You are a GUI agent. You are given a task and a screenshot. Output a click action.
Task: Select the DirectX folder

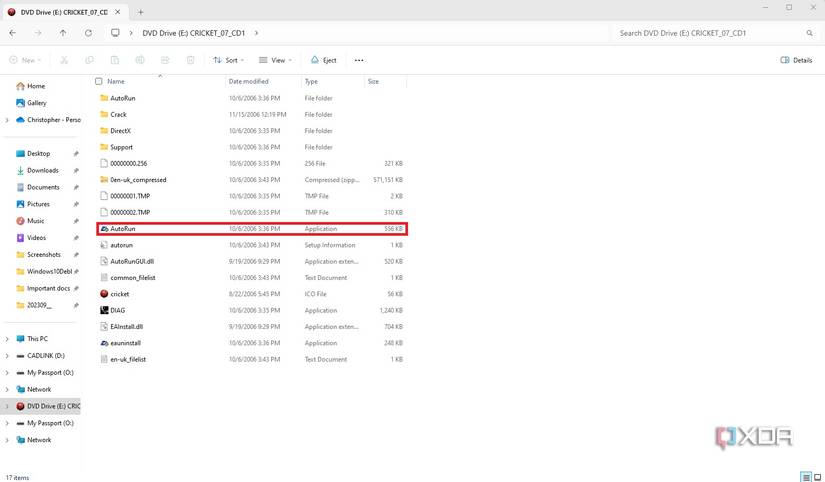(x=252, y=130)
